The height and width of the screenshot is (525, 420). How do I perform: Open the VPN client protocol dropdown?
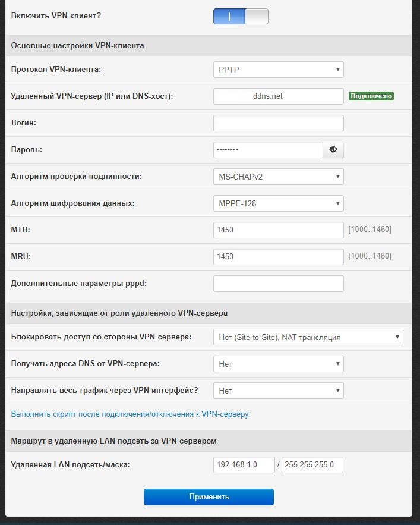tap(278, 70)
